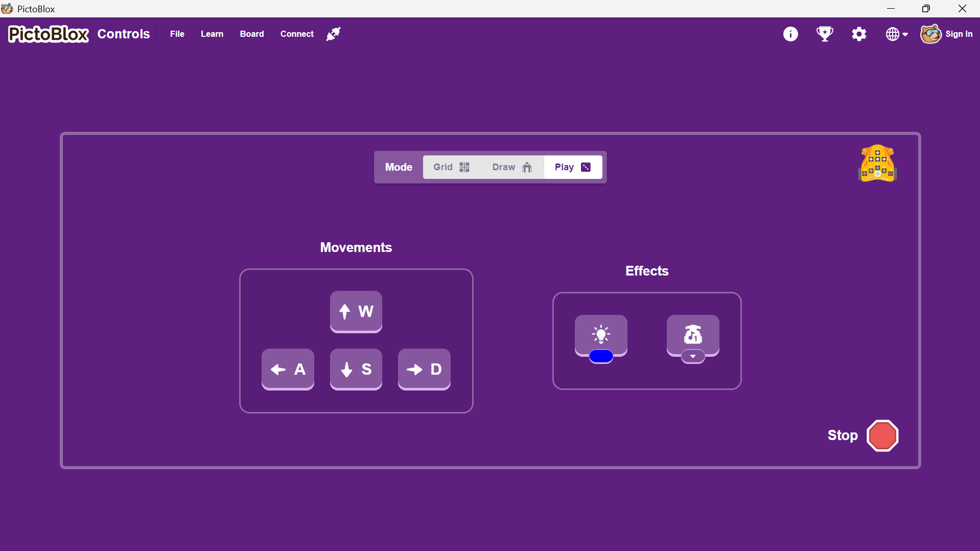Expand the language globe dropdown

896,34
